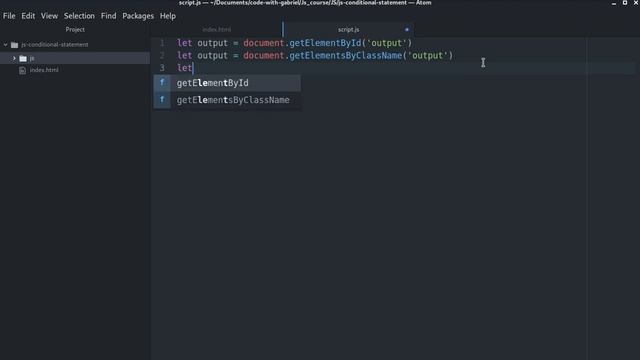Maximize the Atom window

(x=625, y=3)
